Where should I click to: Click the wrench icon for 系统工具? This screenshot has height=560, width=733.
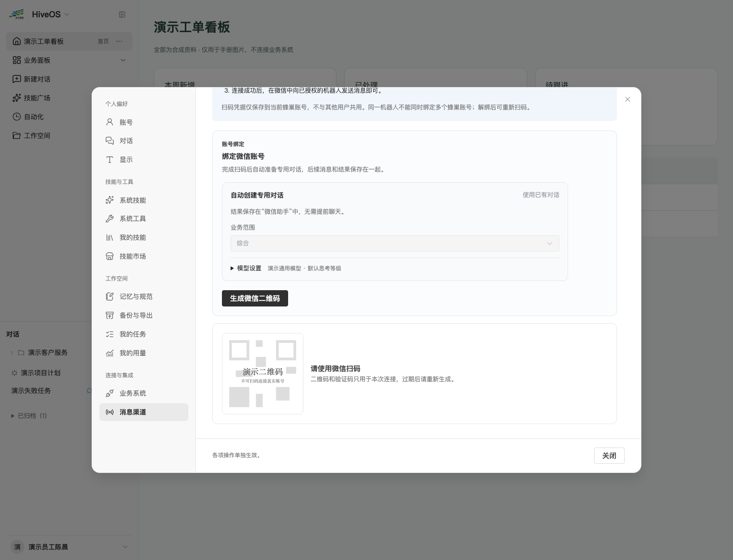[x=109, y=218]
